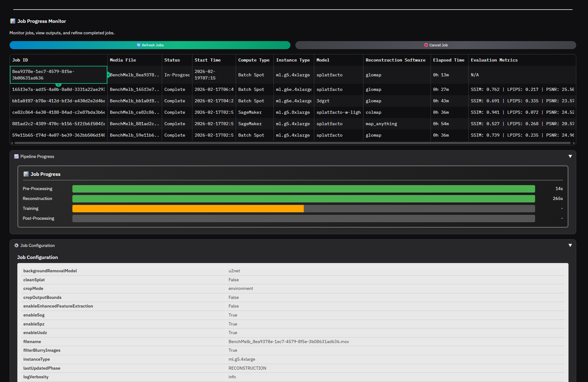Click the Reconstruction progress bar

303,199
